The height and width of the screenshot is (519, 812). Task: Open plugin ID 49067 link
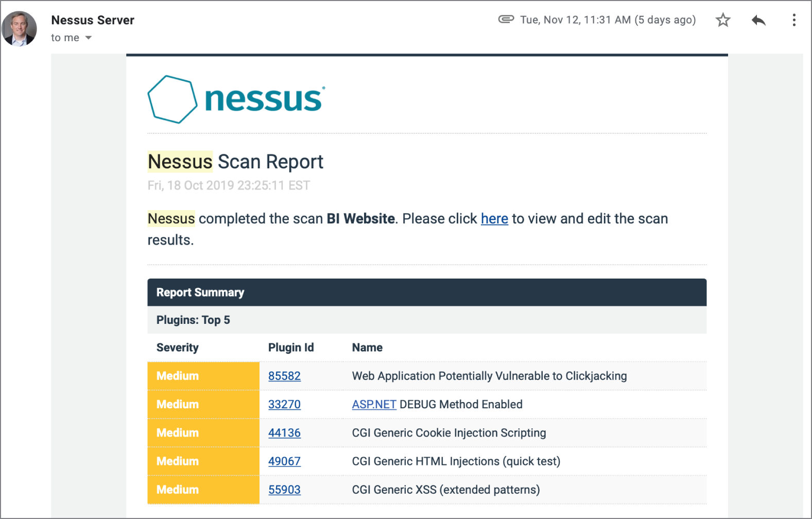(284, 461)
